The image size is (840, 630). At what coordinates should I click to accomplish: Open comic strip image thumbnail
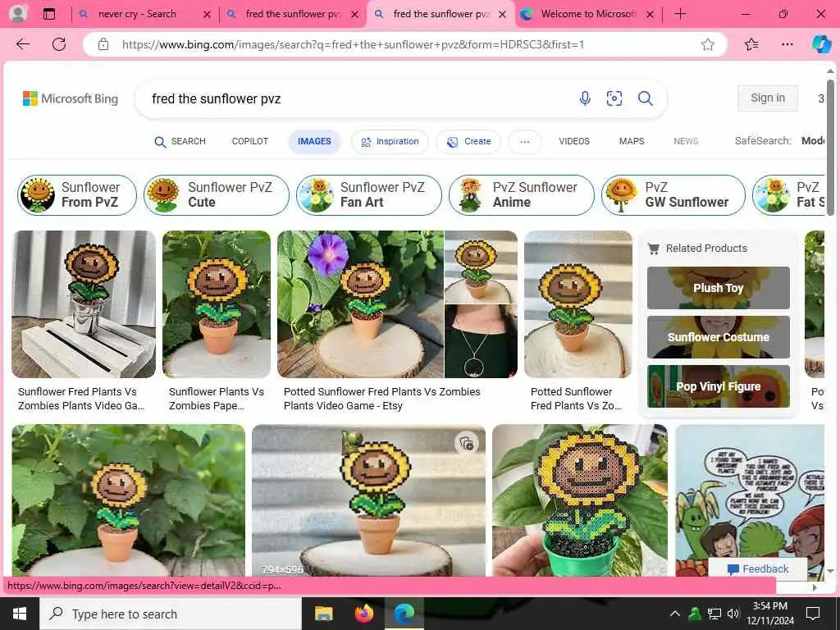click(x=750, y=500)
